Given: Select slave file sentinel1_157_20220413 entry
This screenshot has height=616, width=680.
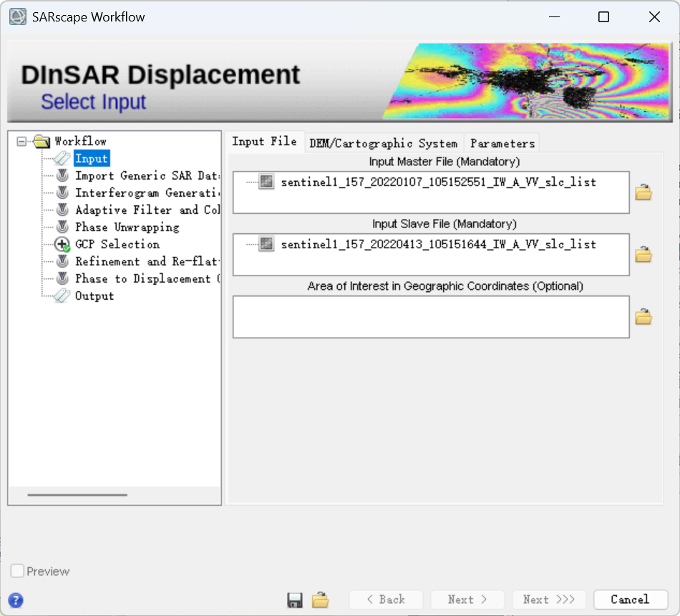Looking at the screenshot, I should (x=439, y=244).
